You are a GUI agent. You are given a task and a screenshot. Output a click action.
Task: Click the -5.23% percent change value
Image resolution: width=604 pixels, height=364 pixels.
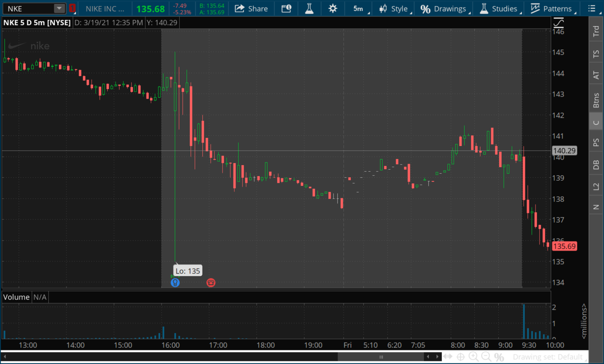coord(181,12)
